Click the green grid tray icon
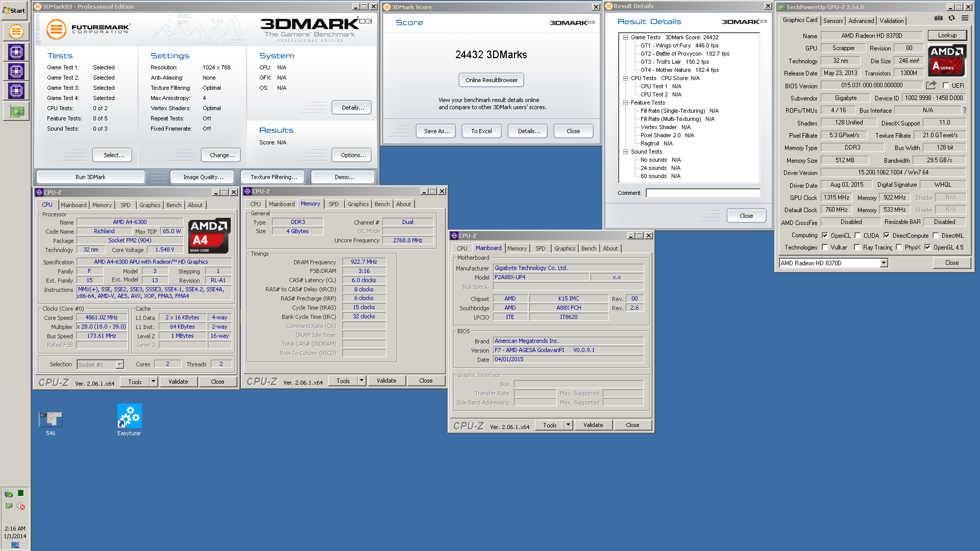Viewport: 980px width, 551px height. (x=21, y=493)
